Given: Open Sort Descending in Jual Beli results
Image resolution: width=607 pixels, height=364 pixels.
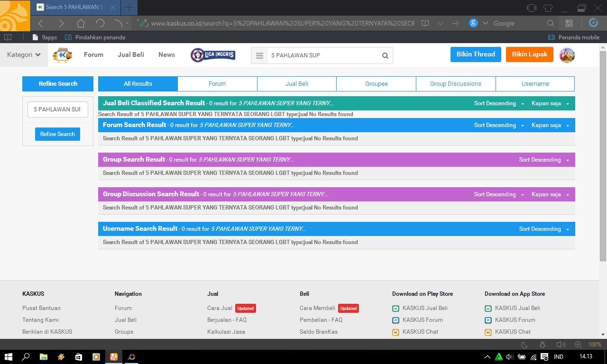Looking at the screenshot, I should pyautogui.click(x=499, y=103).
